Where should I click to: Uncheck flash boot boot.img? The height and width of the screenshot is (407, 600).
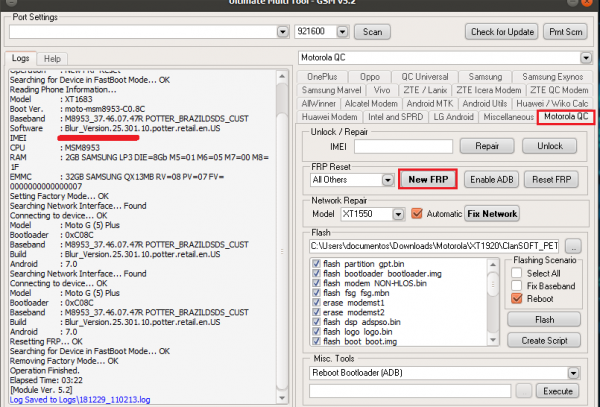click(316, 341)
